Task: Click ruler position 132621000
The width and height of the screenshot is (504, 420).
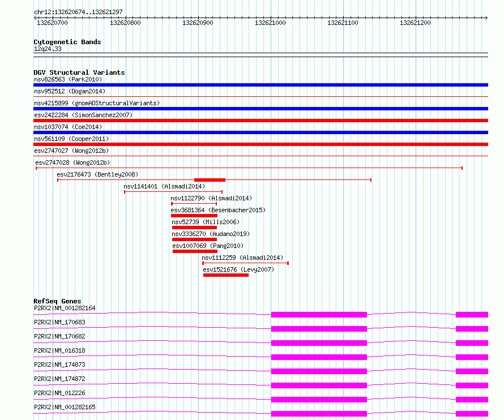Action: tap(270, 23)
